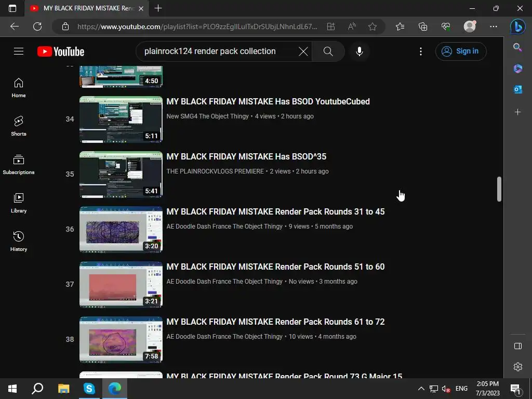Click the page vertical scrollbar thumb
Screen dimensions: 532x399
click(499, 189)
